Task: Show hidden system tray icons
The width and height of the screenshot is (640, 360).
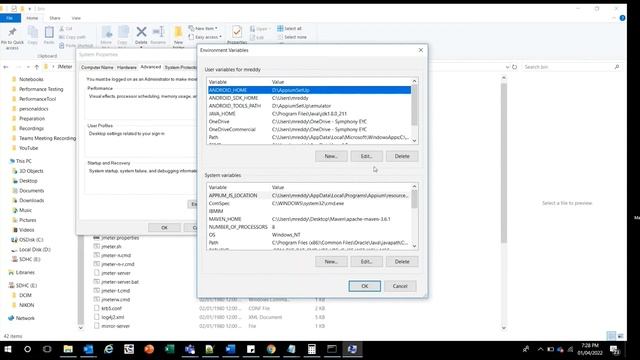Action: [540, 349]
